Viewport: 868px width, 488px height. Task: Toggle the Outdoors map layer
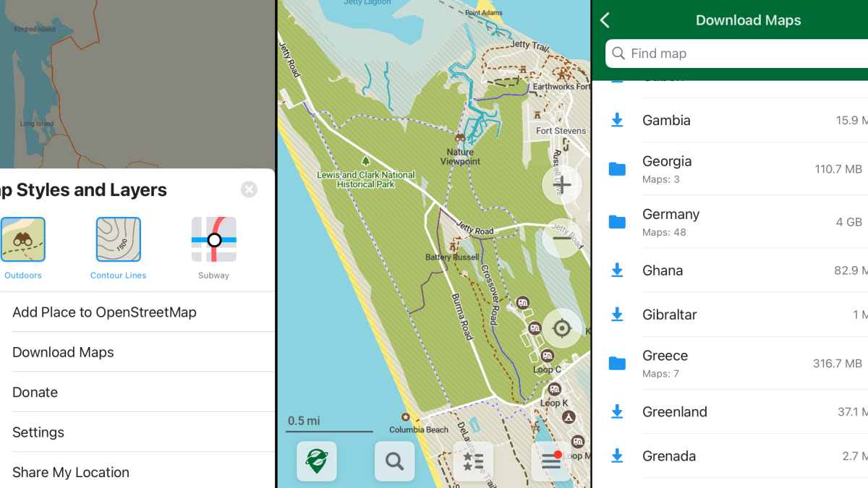click(23, 240)
